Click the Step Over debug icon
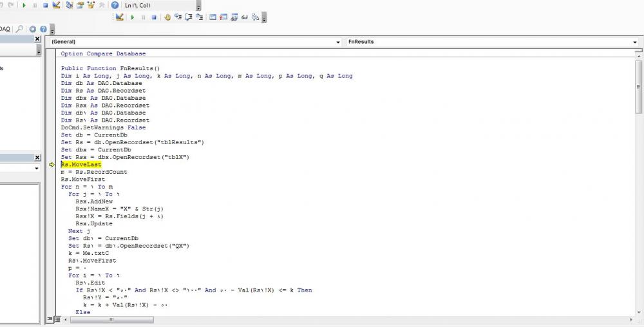The height and width of the screenshot is (327, 644). [x=189, y=17]
